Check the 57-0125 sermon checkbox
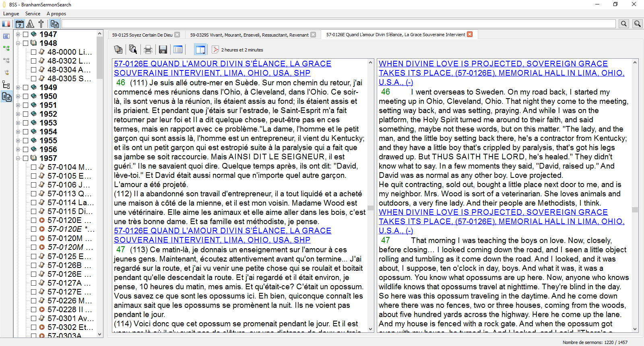 click(34, 256)
